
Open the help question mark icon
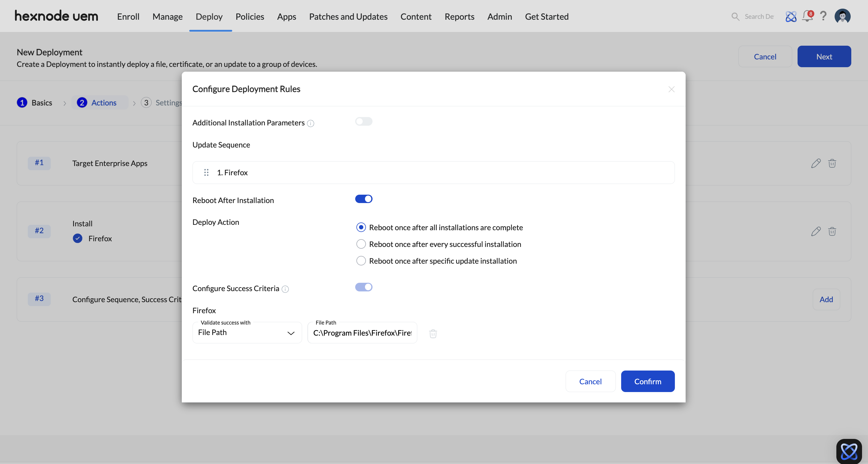pyautogui.click(x=823, y=16)
